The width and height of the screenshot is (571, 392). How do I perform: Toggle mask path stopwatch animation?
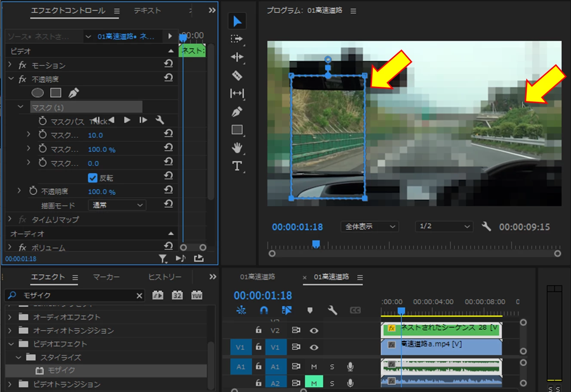pos(43,121)
